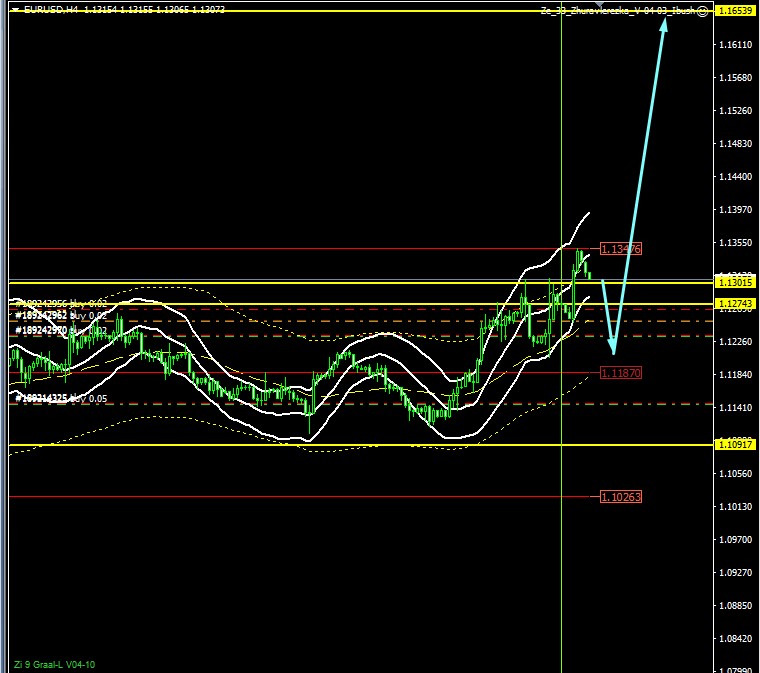760x673 pixels.
Task: Click the 1.10263 red price tag
Action: point(620,496)
